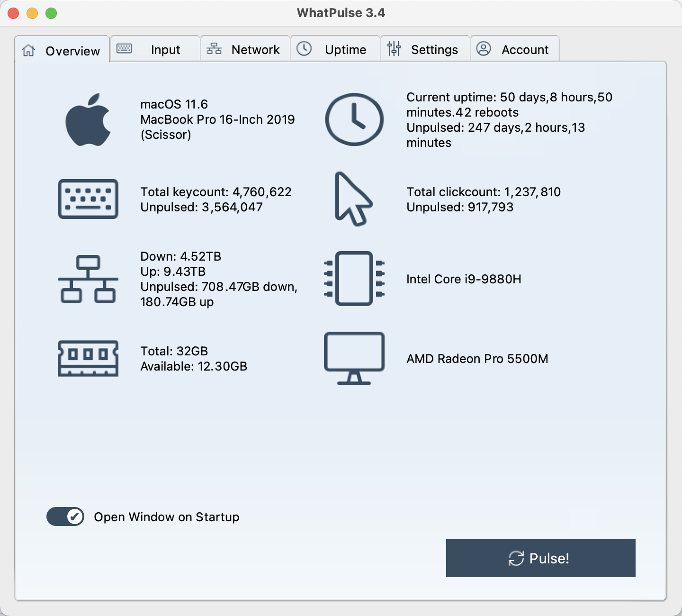682x616 pixels.
Task: Select the Account tab
Action: (515, 49)
